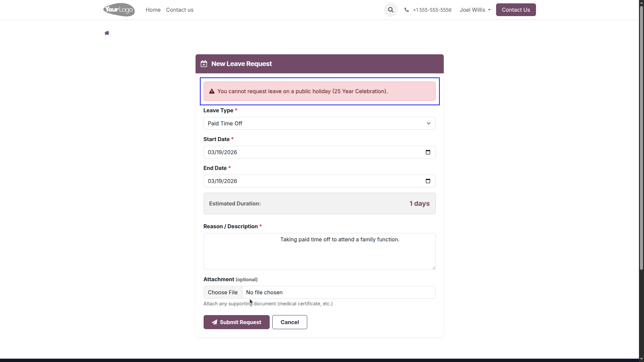The width and height of the screenshot is (644, 362).
Task: Click Choose File for attachment
Action: coord(223,292)
